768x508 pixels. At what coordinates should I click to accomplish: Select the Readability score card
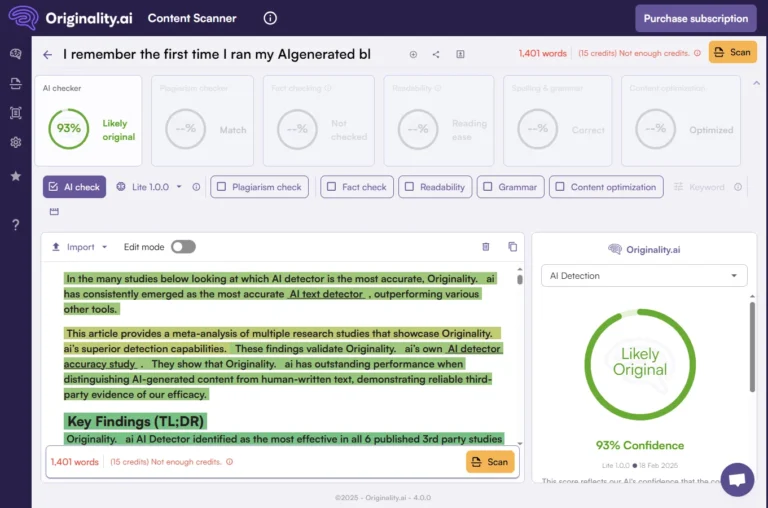439,121
